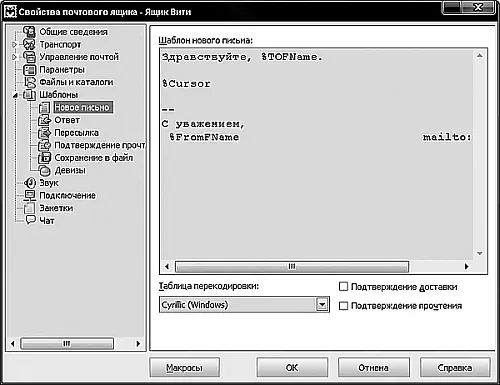Image resolution: width=500 pixels, height=385 pixels.
Task: Expand the Транспорт tree node
Action: (x=14, y=44)
